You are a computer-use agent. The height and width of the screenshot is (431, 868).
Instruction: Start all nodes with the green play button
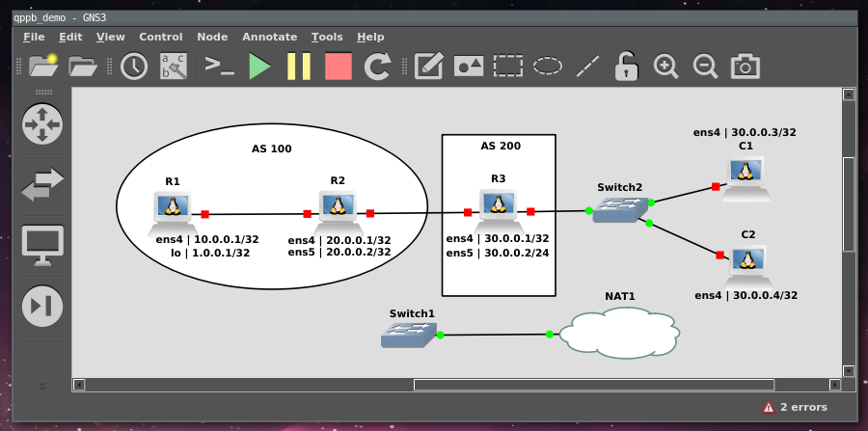(x=258, y=67)
